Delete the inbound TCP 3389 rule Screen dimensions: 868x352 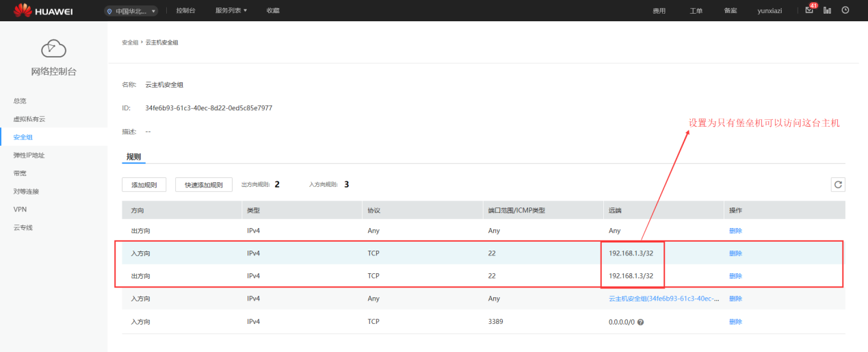(x=735, y=322)
